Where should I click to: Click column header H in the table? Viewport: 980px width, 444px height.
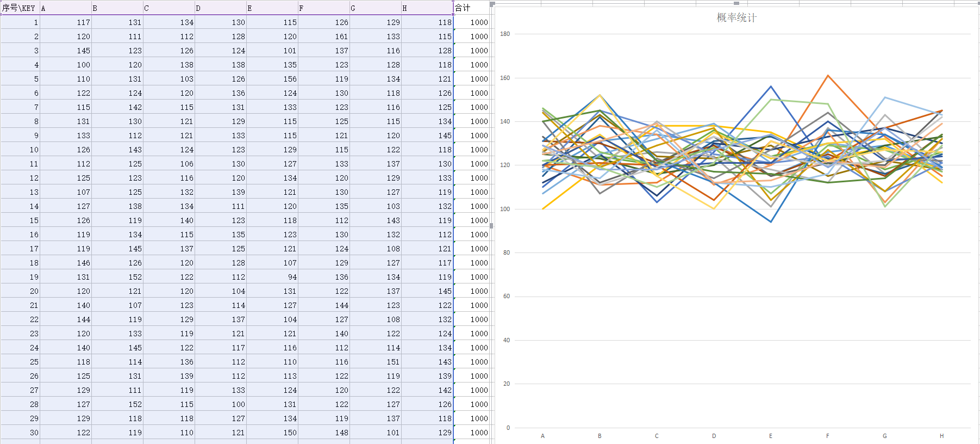(x=427, y=8)
